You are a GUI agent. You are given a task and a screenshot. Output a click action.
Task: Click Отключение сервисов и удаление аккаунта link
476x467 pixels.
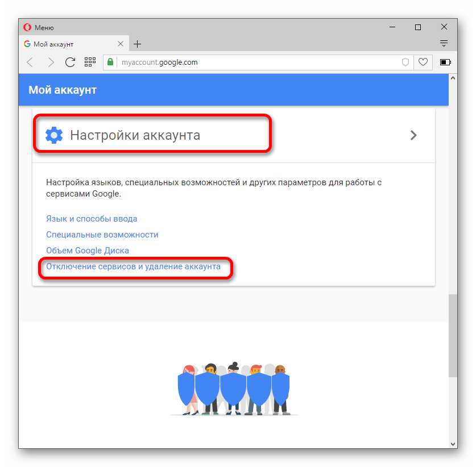click(133, 266)
